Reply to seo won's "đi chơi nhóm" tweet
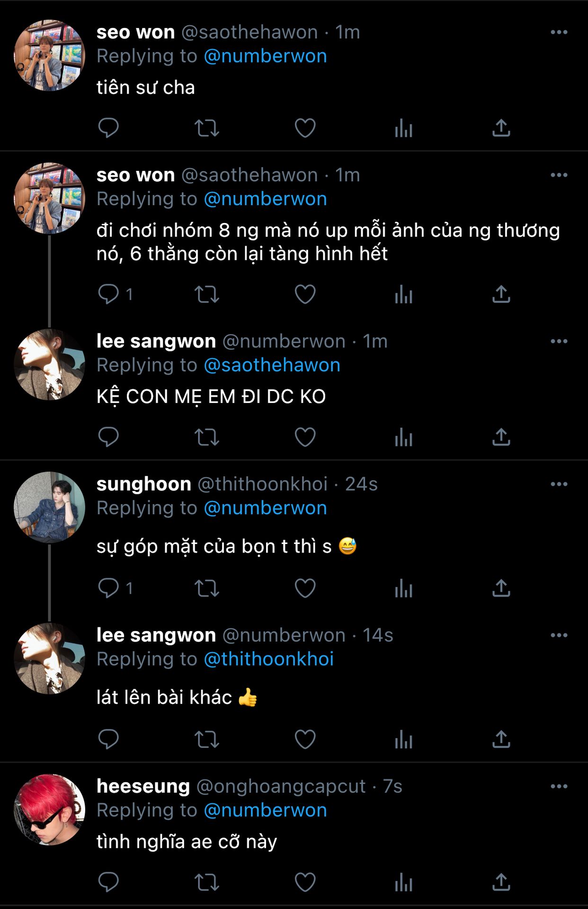Image resolution: width=588 pixels, height=909 pixels. (108, 294)
